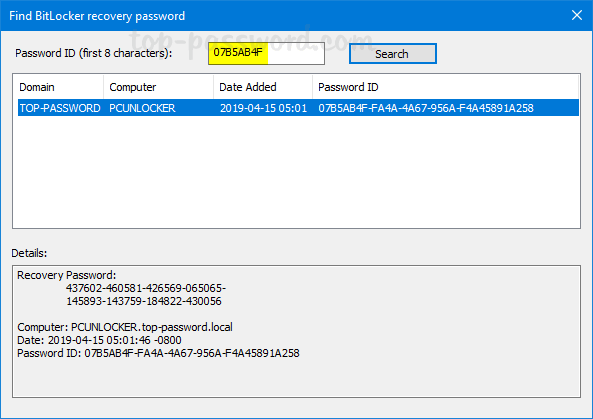
Task: Click the Password ID (first 8 characters) label
Action: pyautogui.click(x=93, y=53)
